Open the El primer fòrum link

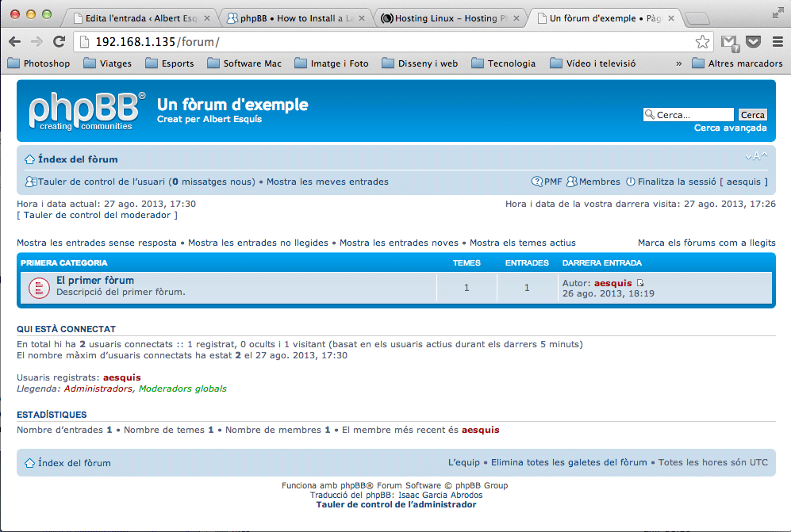click(x=95, y=281)
